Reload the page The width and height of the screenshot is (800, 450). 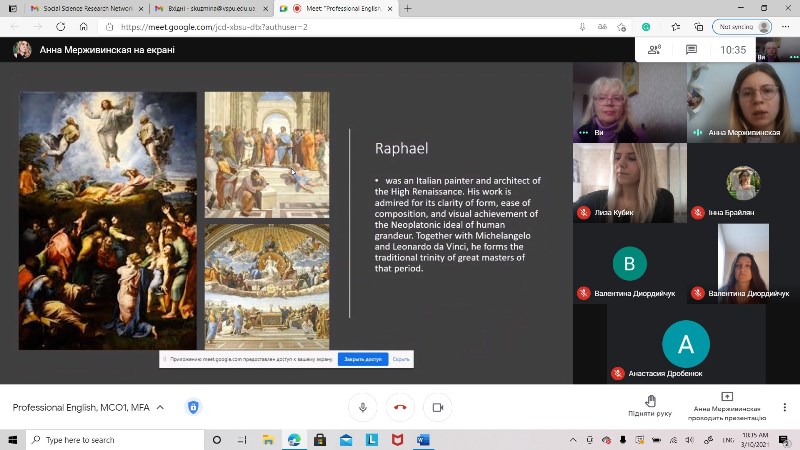coord(61,27)
